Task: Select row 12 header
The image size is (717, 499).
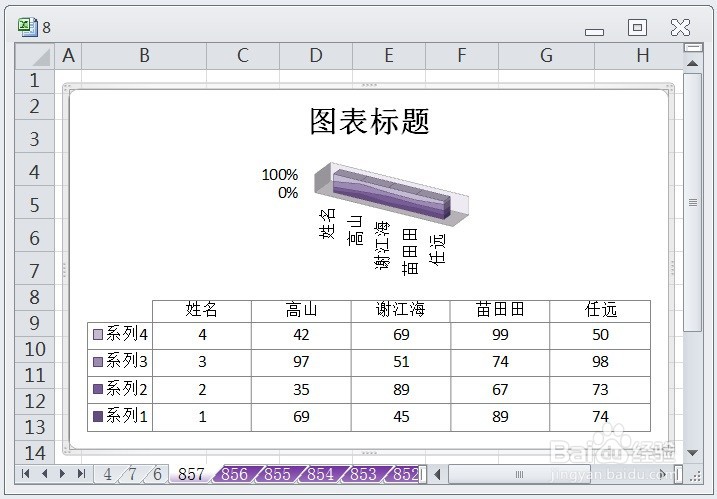Action: click(x=35, y=401)
